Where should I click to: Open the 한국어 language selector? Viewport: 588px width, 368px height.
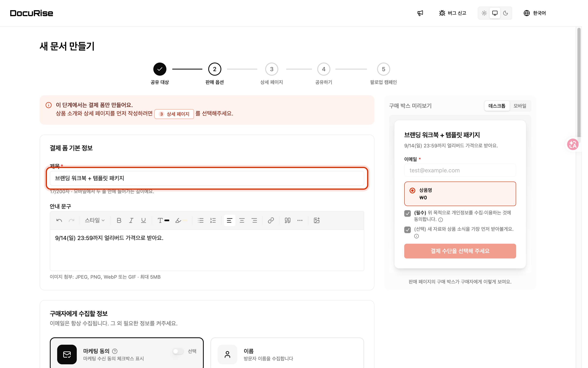535,13
